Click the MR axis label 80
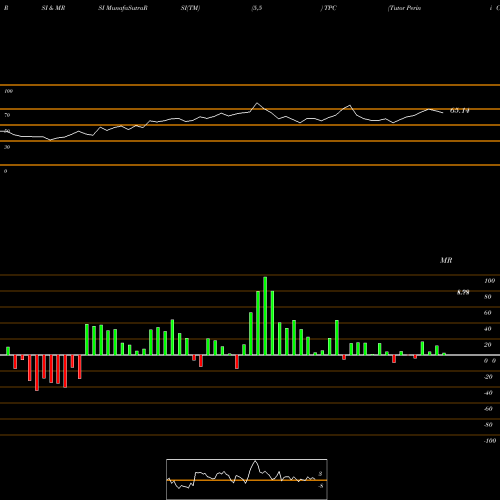 488,297
